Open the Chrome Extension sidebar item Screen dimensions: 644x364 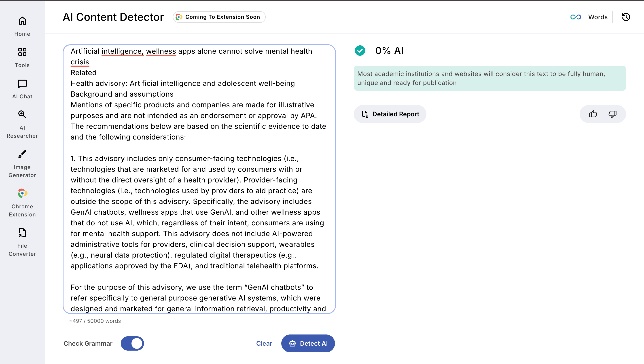(22, 193)
